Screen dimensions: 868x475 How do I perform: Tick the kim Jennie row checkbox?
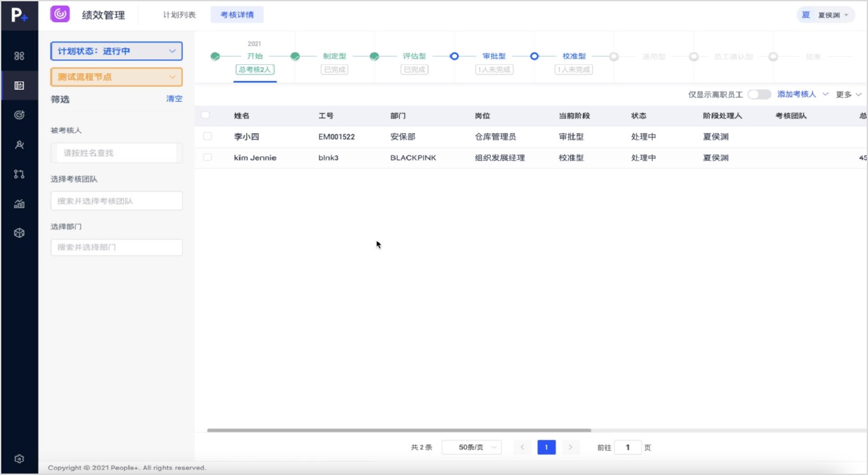(207, 157)
